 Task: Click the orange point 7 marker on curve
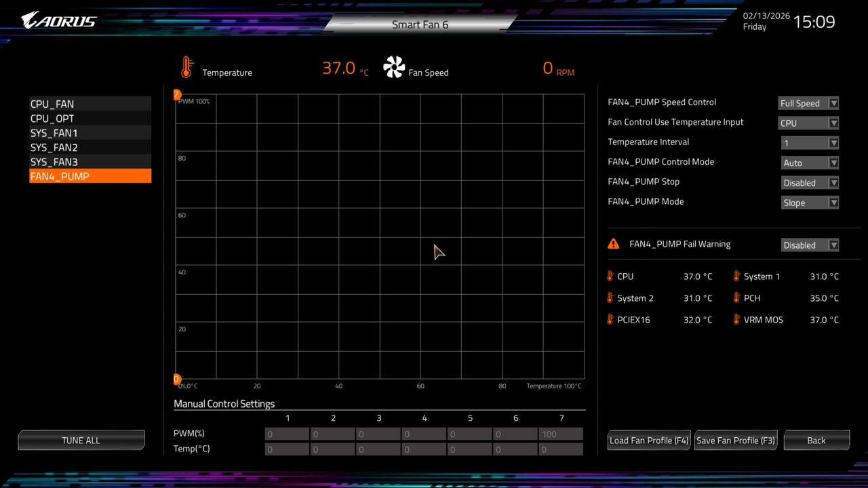pyautogui.click(x=176, y=94)
